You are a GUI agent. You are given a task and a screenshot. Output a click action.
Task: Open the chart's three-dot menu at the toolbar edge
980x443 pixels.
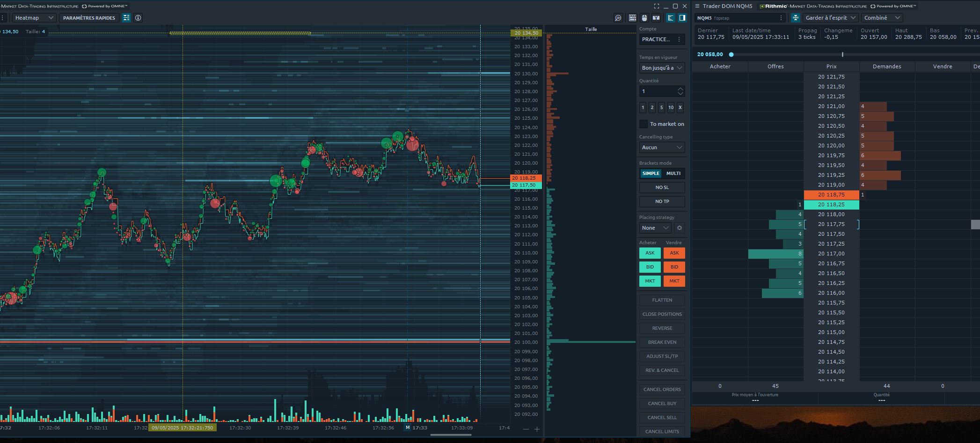point(3,18)
